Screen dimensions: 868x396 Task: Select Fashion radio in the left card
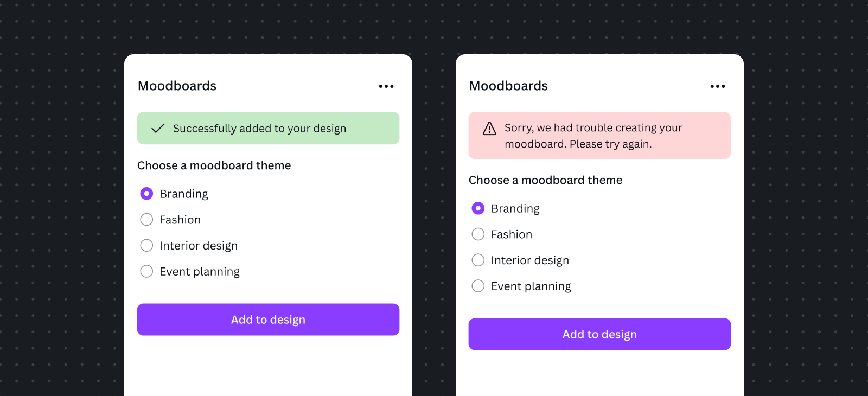146,220
